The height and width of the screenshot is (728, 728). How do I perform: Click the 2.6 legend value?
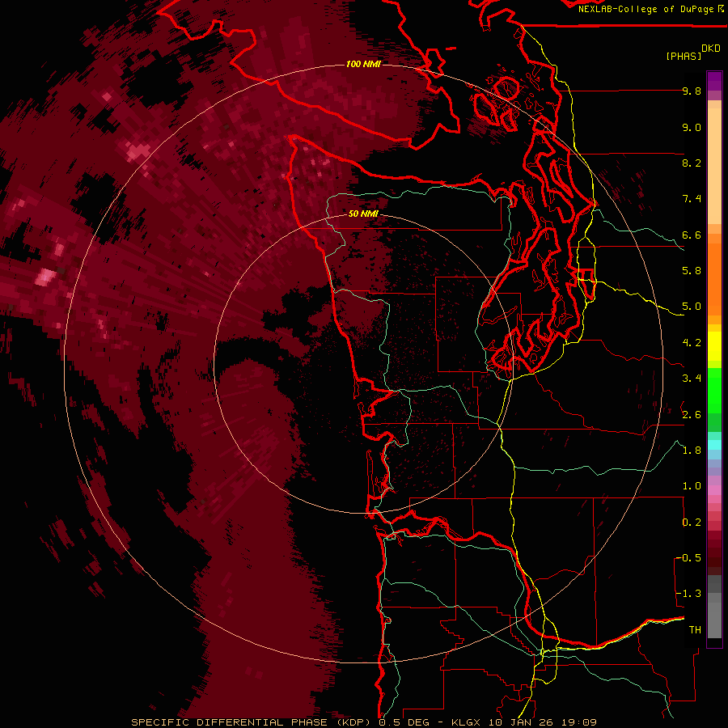point(692,415)
